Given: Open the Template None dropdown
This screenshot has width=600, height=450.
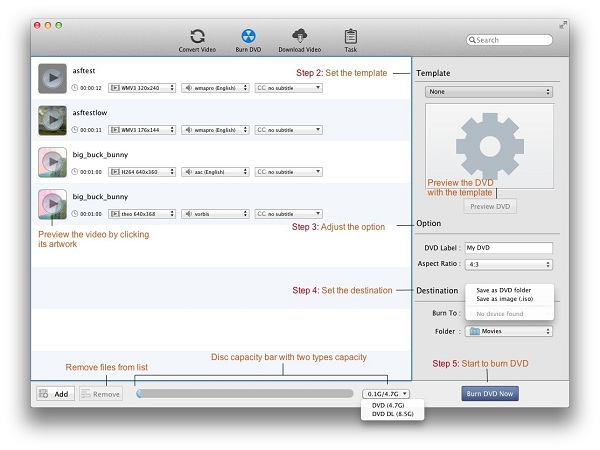Looking at the screenshot, I should point(489,92).
